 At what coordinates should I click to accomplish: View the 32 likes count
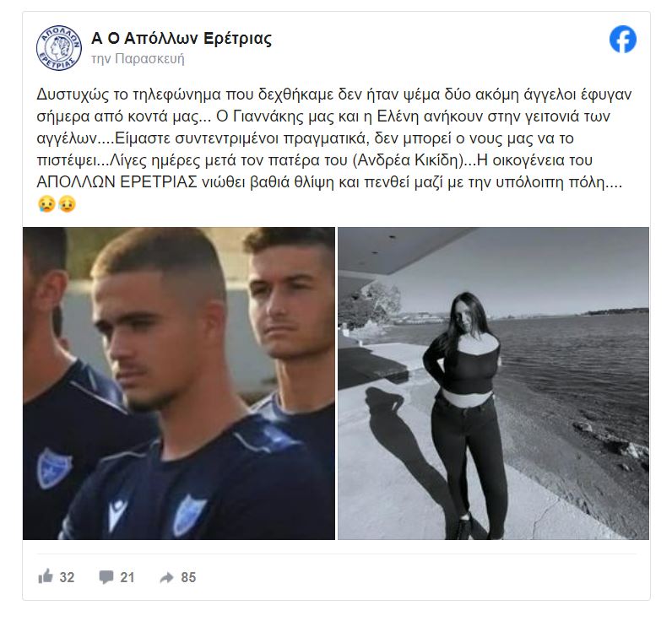pyautogui.click(x=67, y=577)
